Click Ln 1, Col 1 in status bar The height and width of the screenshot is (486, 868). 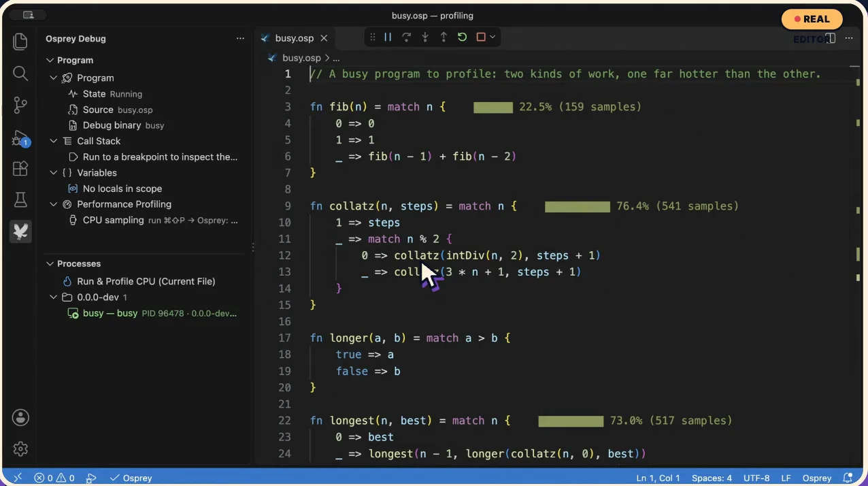[x=658, y=478]
